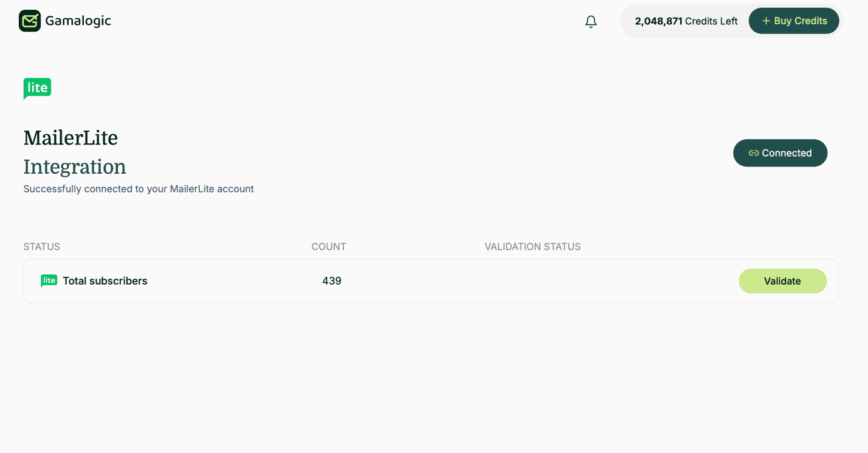868x453 pixels.
Task: Click the Connected status button
Action: [x=780, y=153]
